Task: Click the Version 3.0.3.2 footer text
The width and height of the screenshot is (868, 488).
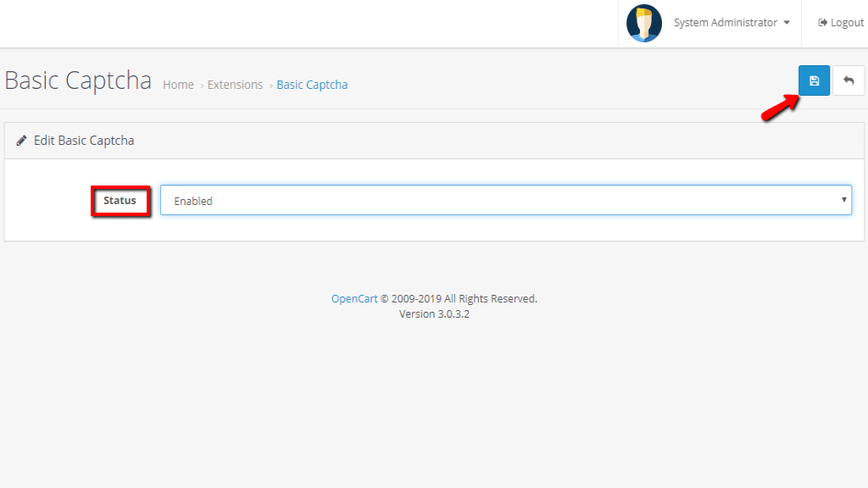Action: tap(434, 313)
